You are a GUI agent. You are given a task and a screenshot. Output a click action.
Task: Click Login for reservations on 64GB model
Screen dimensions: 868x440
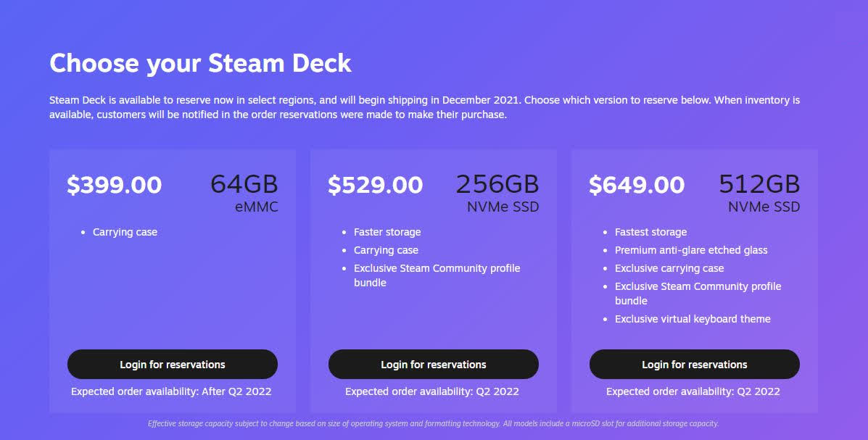tap(172, 364)
